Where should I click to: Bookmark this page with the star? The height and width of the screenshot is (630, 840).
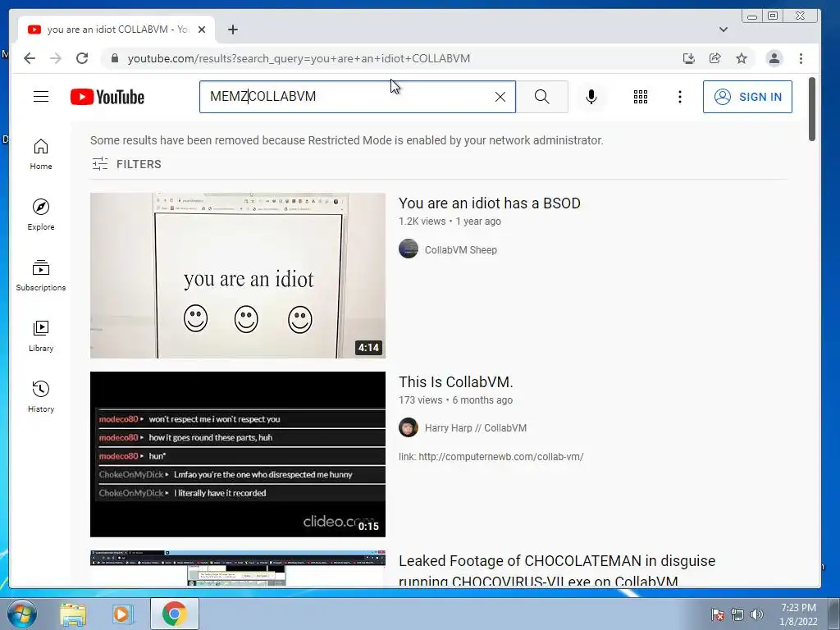click(742, 58)
